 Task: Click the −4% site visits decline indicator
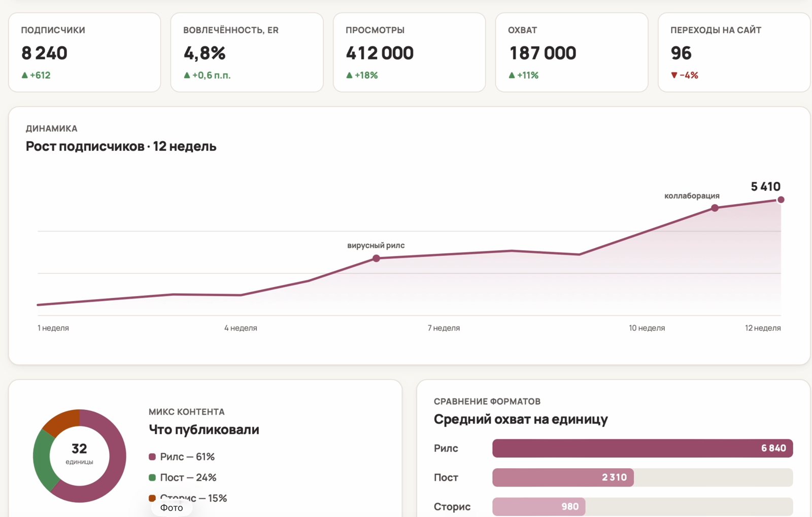pyautogui.click(x=685, y=75)
